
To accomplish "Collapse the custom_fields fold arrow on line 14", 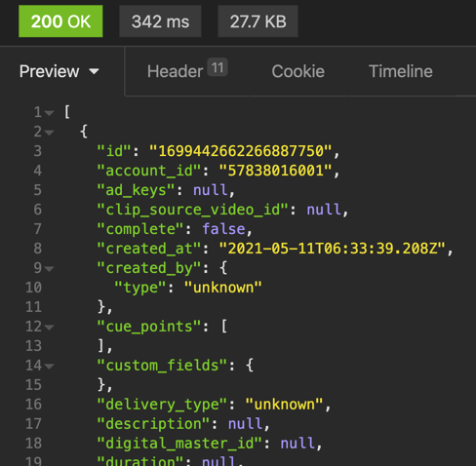I will pyautogui.click(x=49, y=367).
